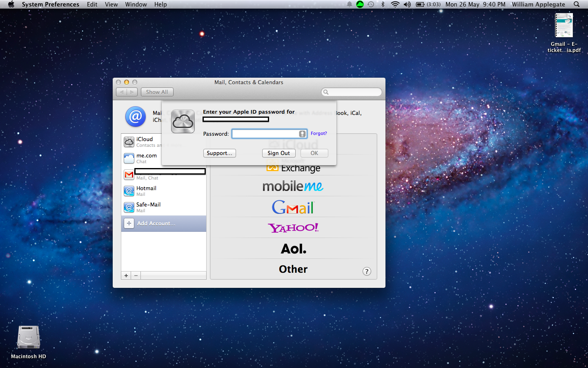This screenshot has height=368, width=588.
Task: Close the Mail, Contacts & Calendars window
Action: pyautogui.click(x=118, y=82)
